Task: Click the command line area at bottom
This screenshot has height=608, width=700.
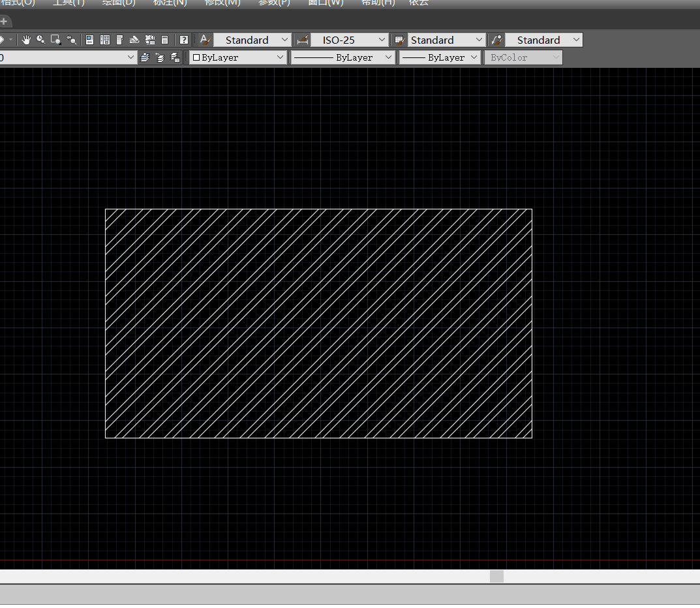Action: click(350, 595)
